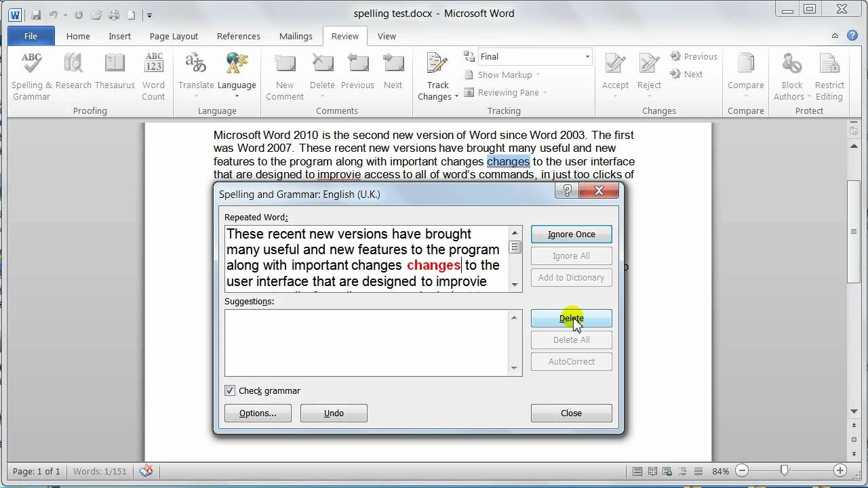Open the Page Layout tab
Viewport: 868px width, 488px height.
[174, 37]
